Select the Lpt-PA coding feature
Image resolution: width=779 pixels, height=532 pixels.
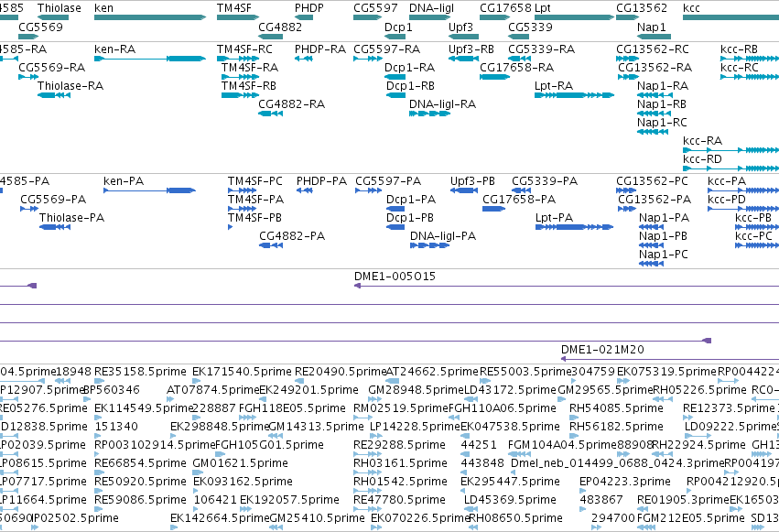574,227
